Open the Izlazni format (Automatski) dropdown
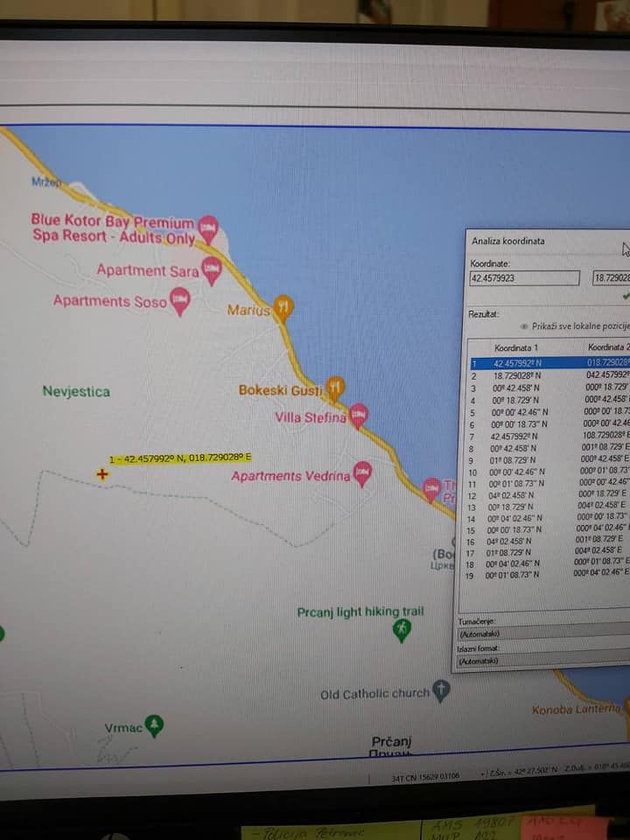Viewport: 630px width, 840px height. [543, 661]
